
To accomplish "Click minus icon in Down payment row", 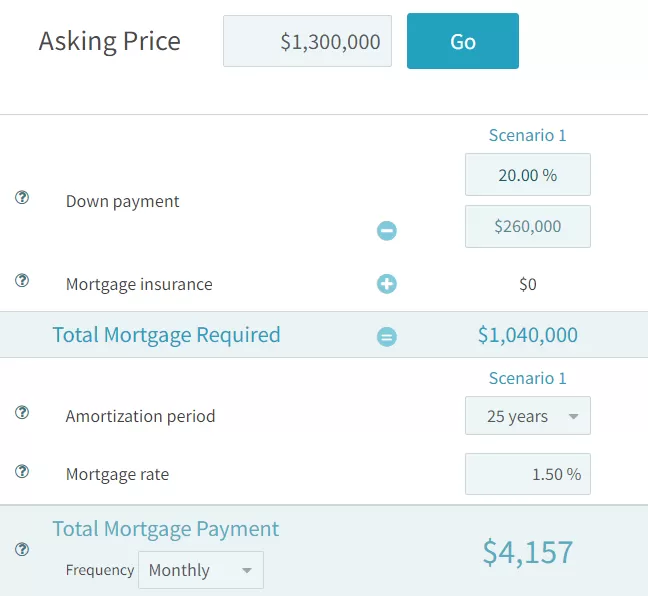I will click(387, 230).
